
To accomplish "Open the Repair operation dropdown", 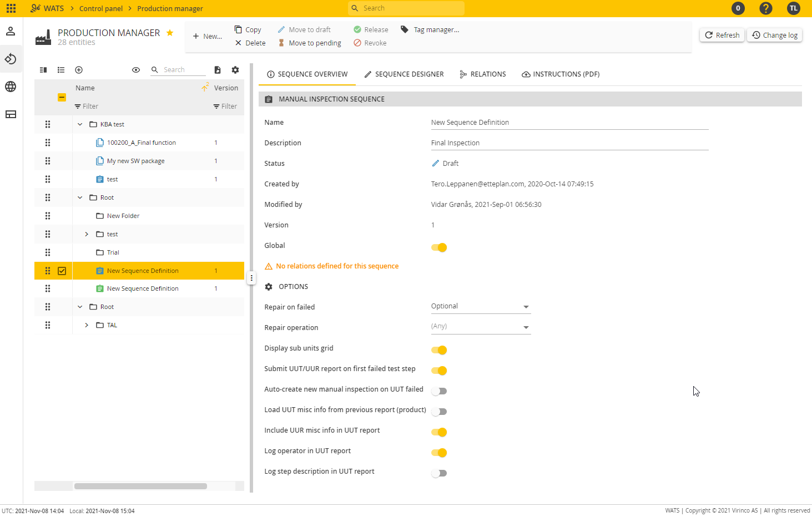I will [x=481, y=327].
